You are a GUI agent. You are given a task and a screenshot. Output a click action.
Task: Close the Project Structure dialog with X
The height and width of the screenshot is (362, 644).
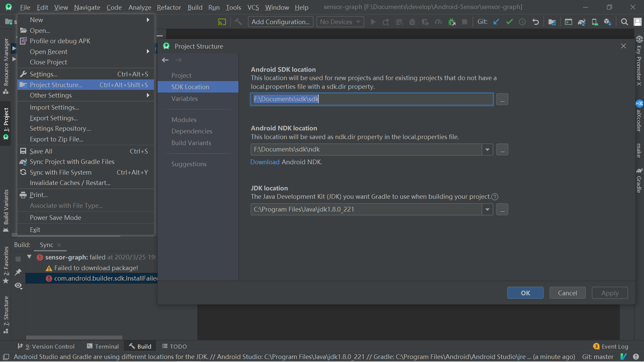coord(624,46)
